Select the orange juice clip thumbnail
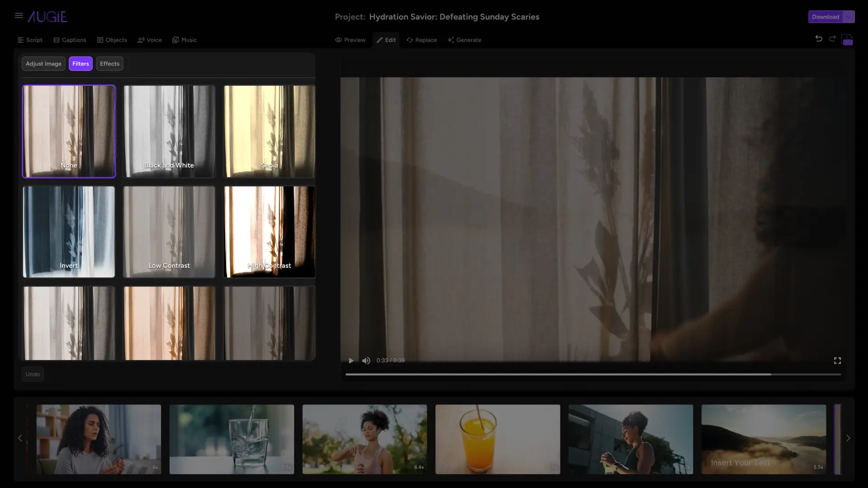The image size is (868, 488). pos(497,439)
